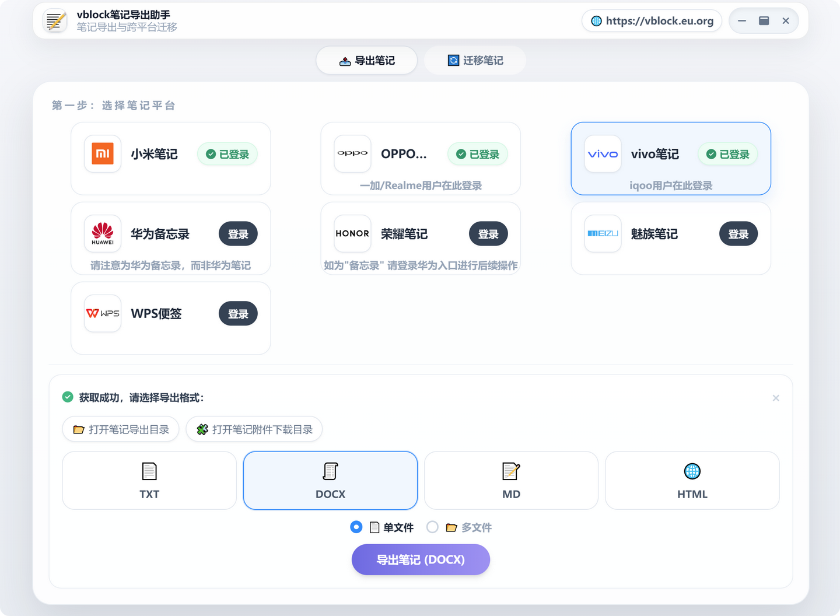Click the sync icon on 迁移笔记 tab
840x616 pixels.
[x=453, y=61]
